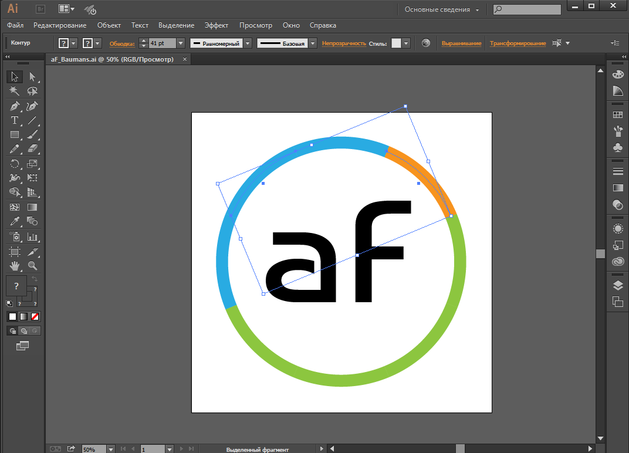Choose the Type (T) tool
Image resolution: width=629 pixels, height=453 pixels.
coord(14,120)
